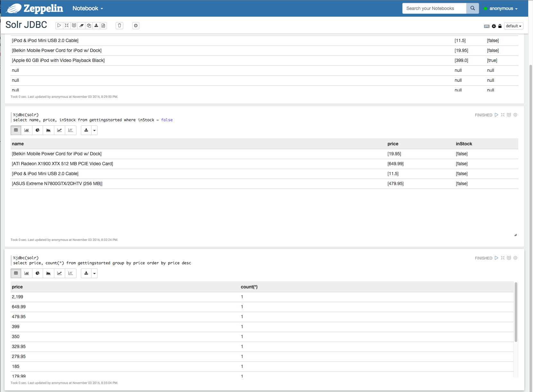This screenshot has width=533, height=392.
Task: Clear all output using the eraser icon
Action: (x=81, y=25)
